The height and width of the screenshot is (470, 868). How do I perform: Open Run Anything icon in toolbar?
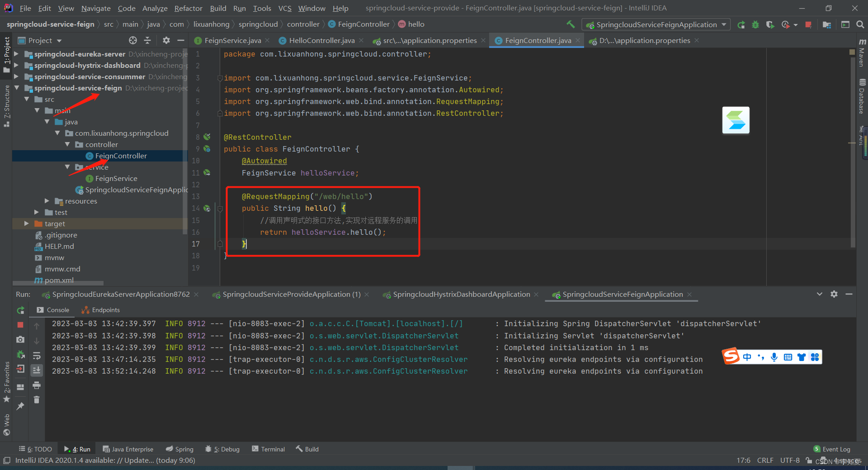pos(845,24)
